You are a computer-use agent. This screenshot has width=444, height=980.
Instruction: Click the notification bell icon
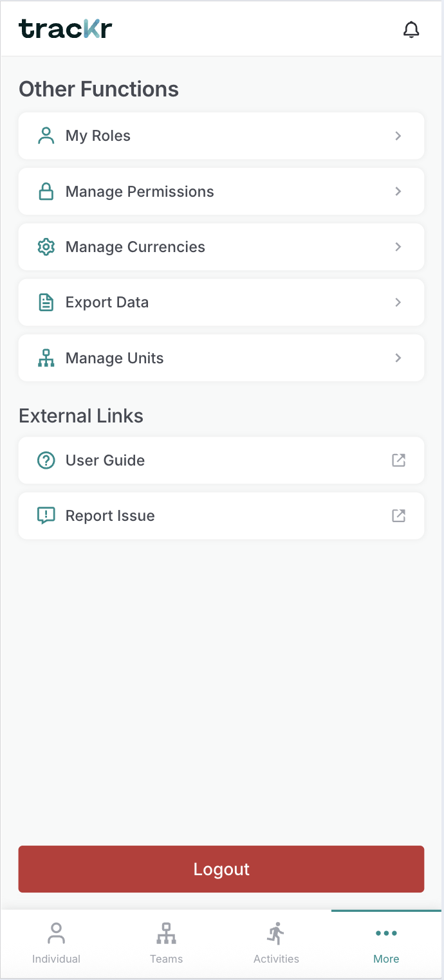click(411, 30)
